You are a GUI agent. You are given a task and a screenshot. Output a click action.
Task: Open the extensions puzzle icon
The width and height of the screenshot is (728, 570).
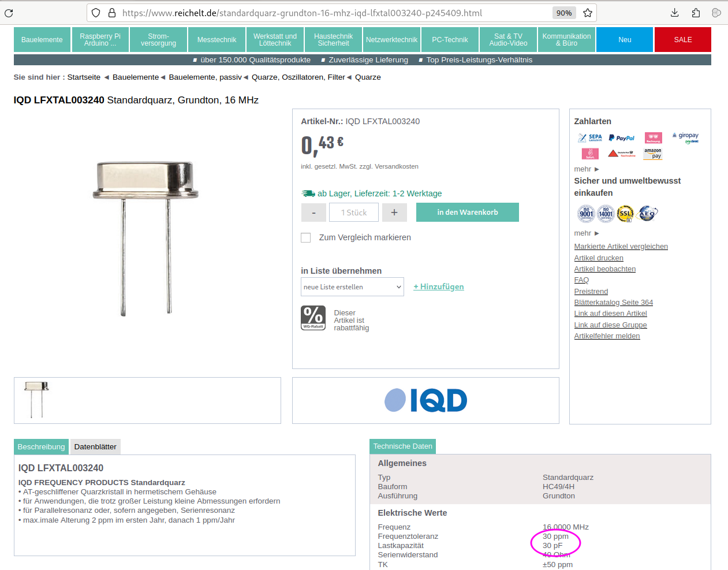tap(696, 13)
